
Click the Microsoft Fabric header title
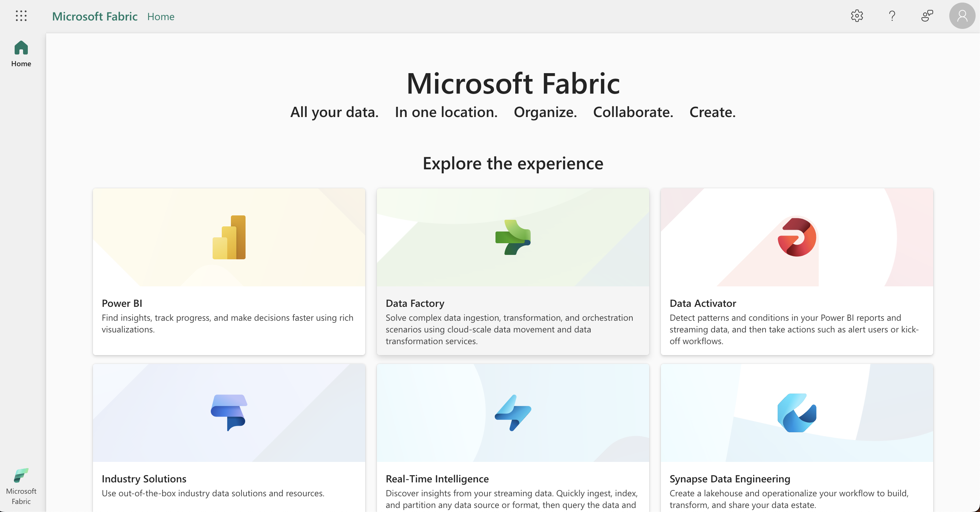95,16
